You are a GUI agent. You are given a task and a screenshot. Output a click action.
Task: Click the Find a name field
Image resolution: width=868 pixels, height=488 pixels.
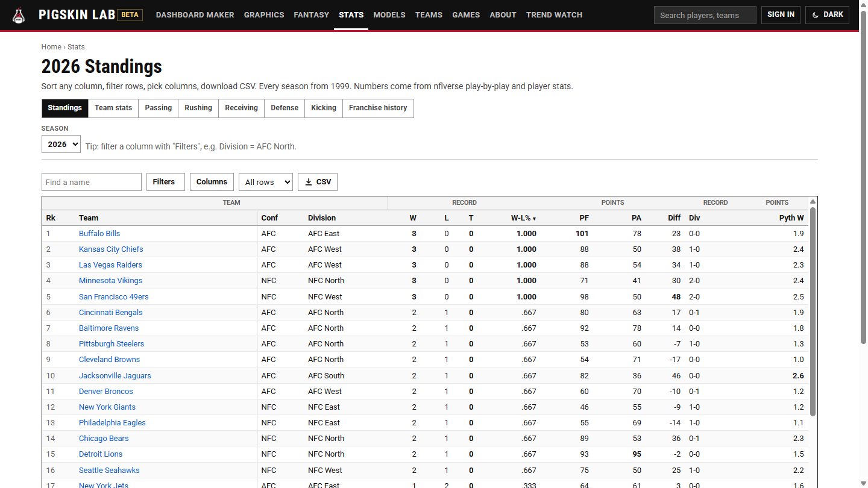point(92,182)
